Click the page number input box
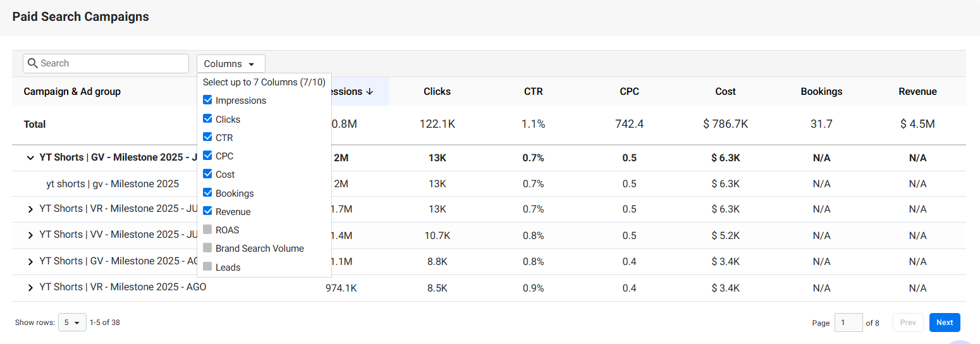 (848, 322)
